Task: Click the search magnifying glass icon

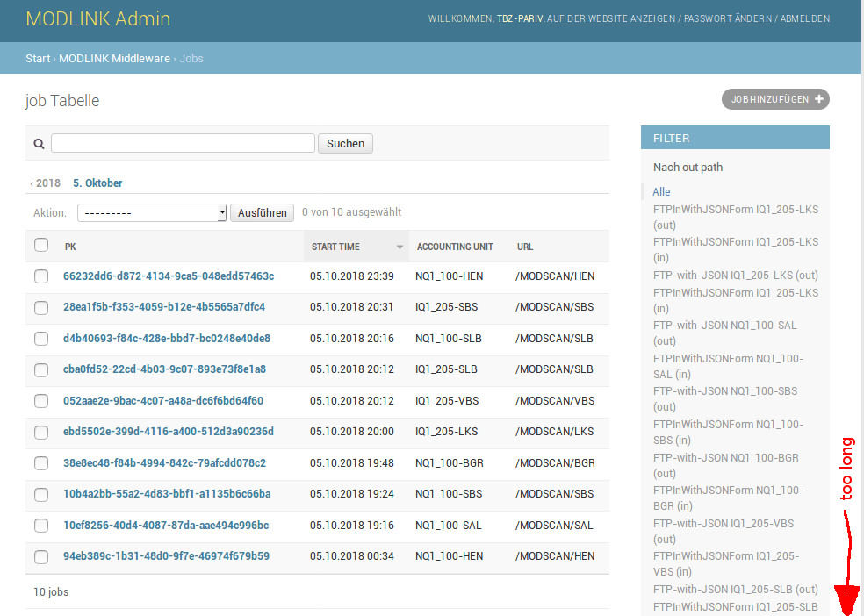Action: point(39,142)
